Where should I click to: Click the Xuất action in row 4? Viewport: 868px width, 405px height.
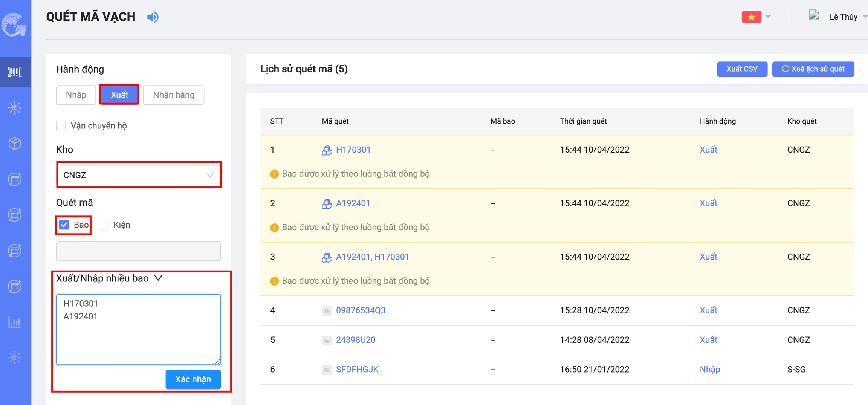tap(708, 310)
